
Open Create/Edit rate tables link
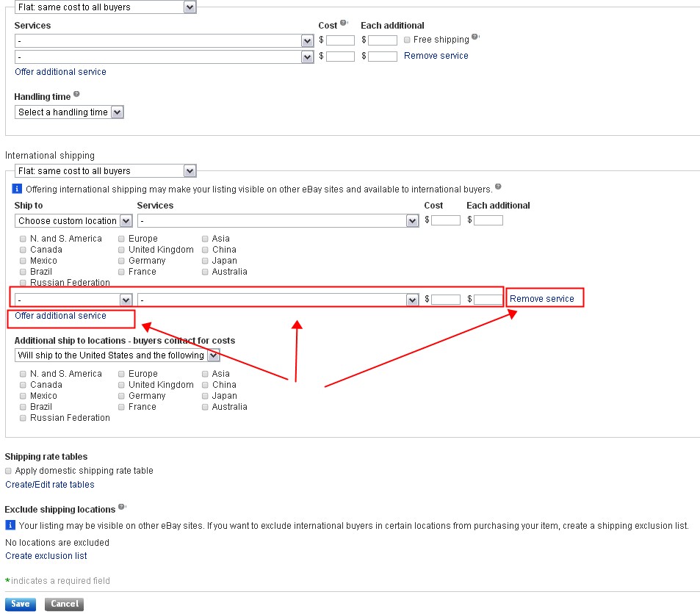(x=50, y=485)
